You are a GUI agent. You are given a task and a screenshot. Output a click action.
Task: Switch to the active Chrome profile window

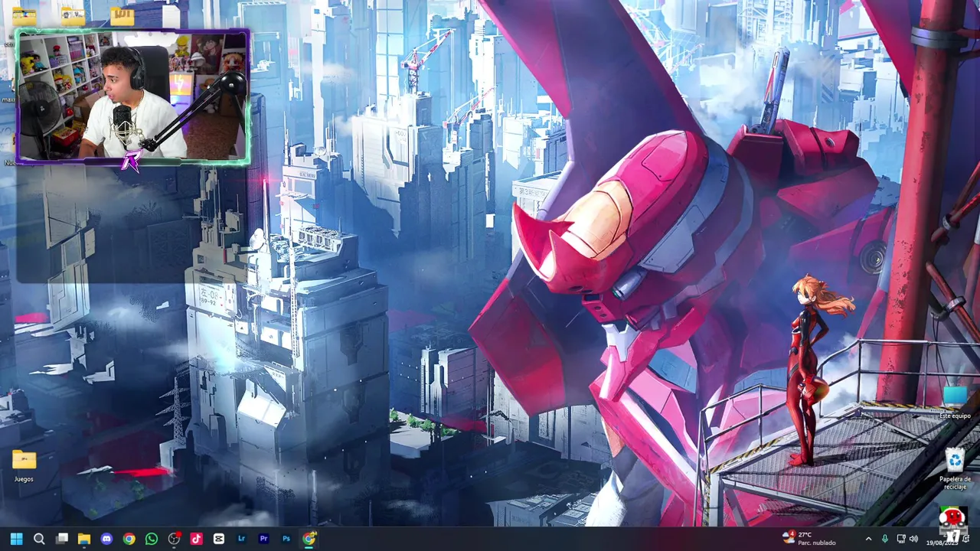(309, 539)
